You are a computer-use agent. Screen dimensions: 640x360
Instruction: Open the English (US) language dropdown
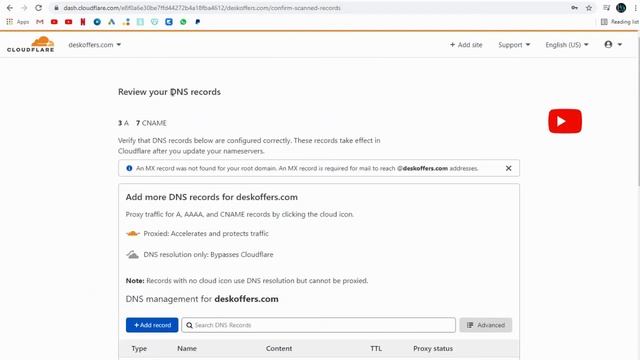pos(567,44)
